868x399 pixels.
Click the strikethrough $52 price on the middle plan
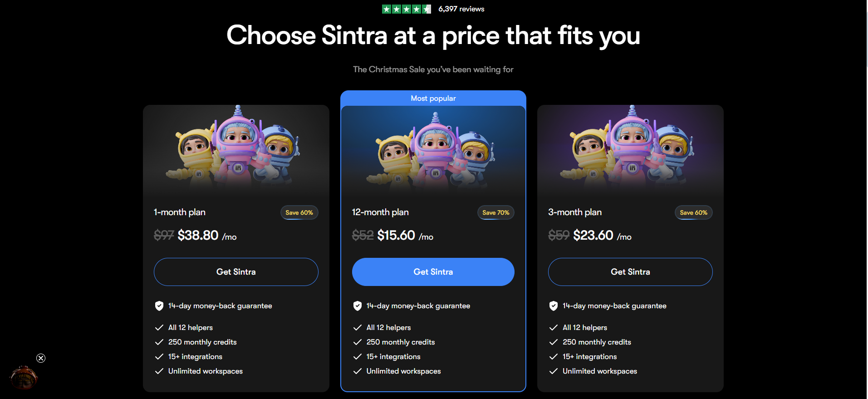pos(363,236)
